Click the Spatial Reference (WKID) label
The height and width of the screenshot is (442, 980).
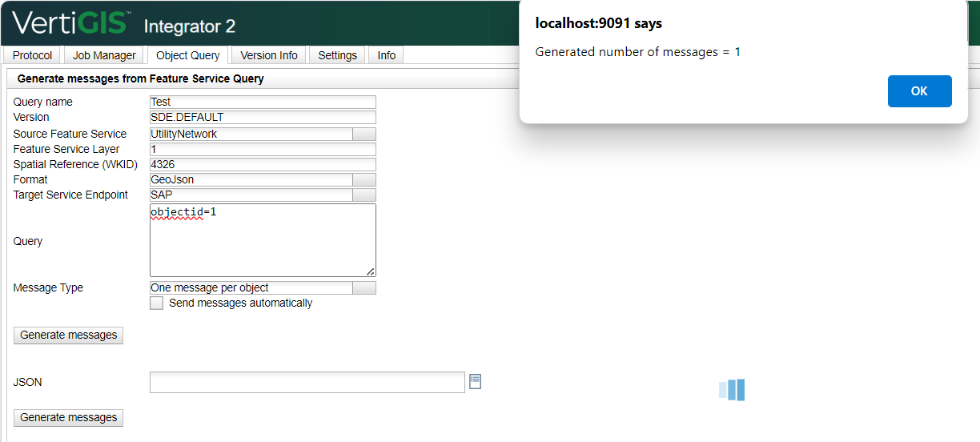click(76, 164)
